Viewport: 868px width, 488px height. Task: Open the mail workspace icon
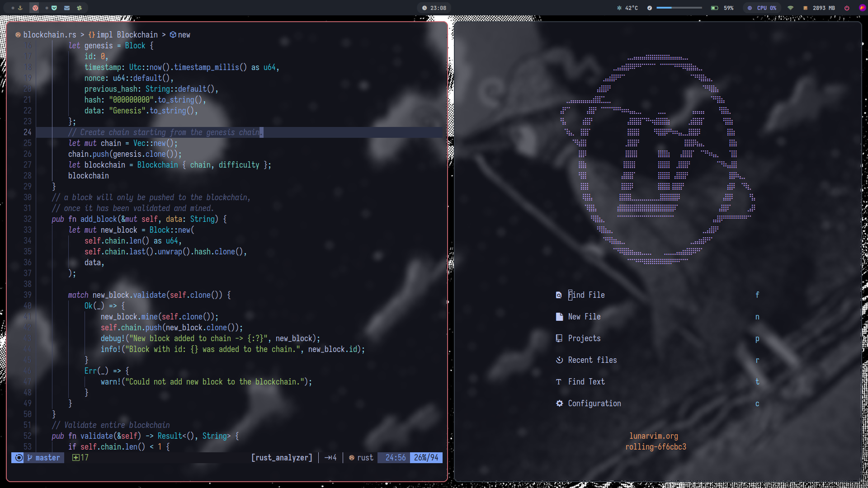pos(67,8)
